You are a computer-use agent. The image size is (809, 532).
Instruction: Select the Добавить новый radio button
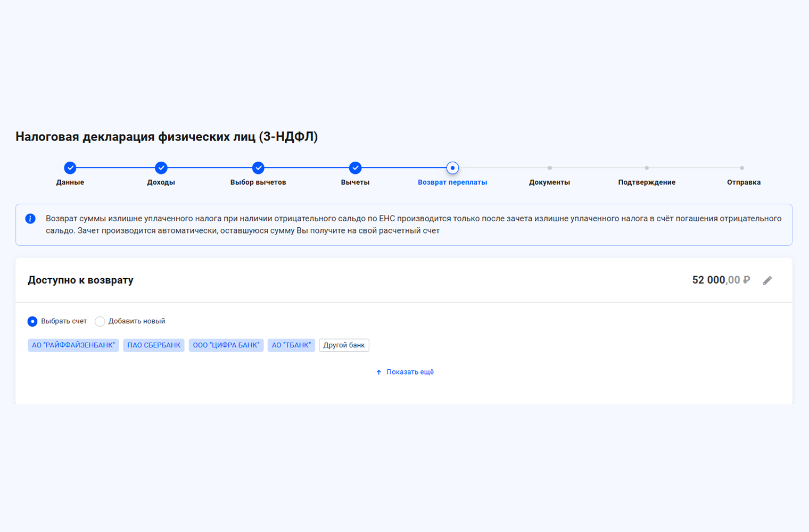coord(100,321)
